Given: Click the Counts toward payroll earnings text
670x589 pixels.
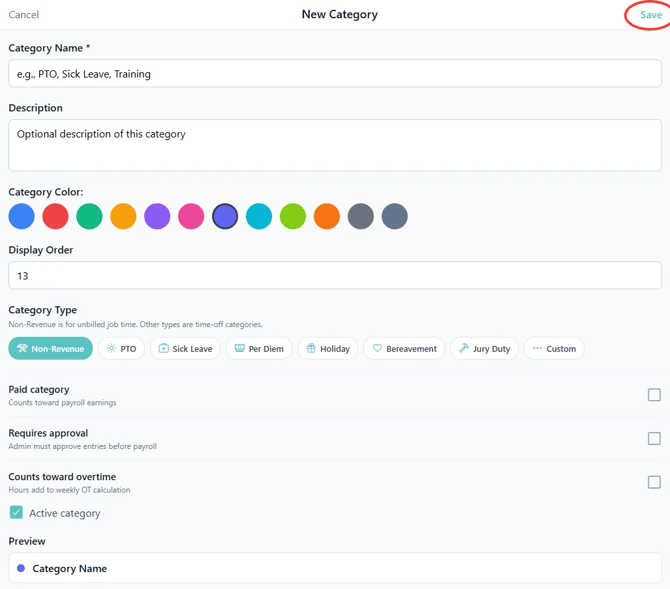Looking at the screenshot, I should [62, 403].
